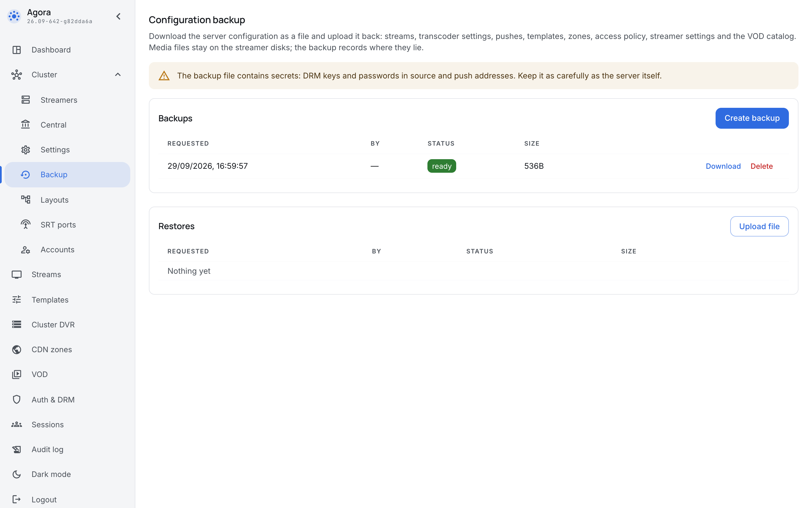Open the Audit log icon
This screenshot has height=508, width=812.
pyautogui.click(x=16, y=449)
